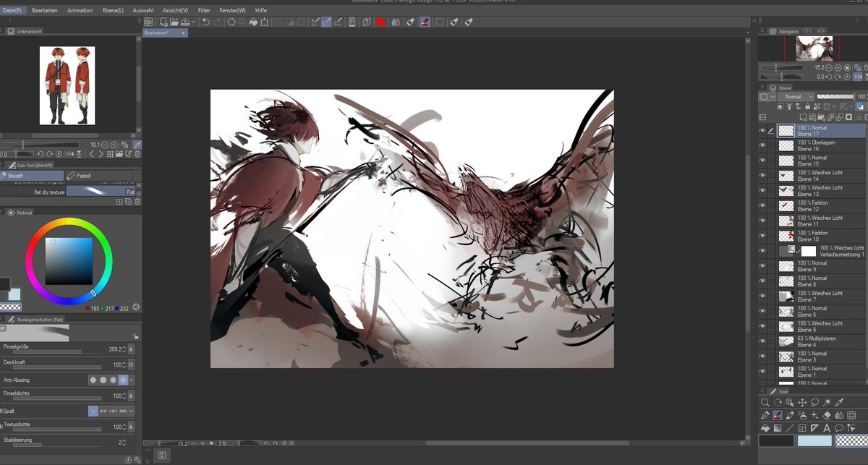Viewport: 868px width, 465px height.
Task: Select the Balloon speech bubble tool
Action: tap(839, 428)
